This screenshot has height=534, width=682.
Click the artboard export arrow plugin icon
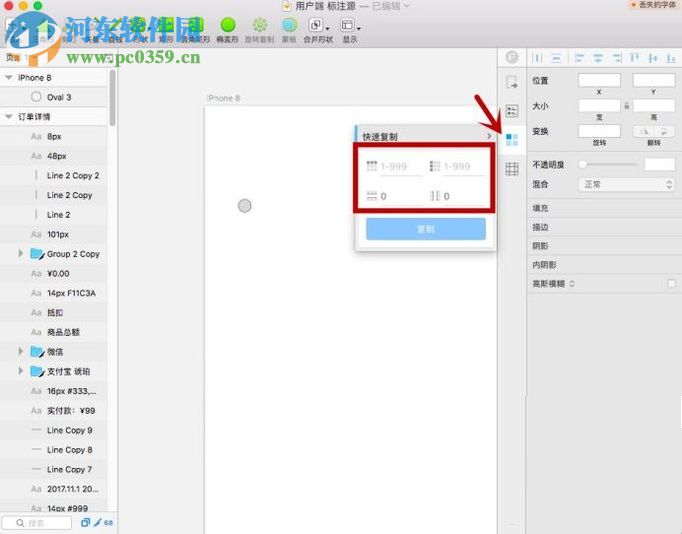[512, 82]
